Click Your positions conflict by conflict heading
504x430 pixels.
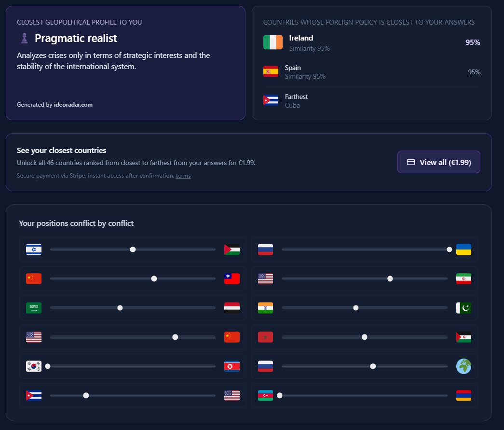click(x=76, y=223)
